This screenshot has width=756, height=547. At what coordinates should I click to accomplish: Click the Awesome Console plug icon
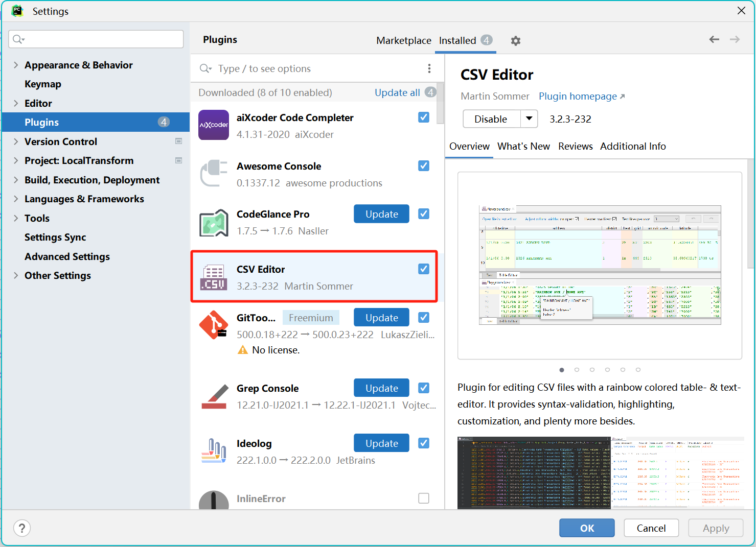point(214,173)
